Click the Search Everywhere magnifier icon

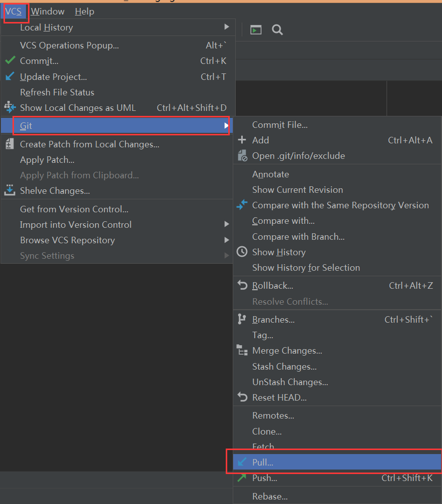click(277, 30)
